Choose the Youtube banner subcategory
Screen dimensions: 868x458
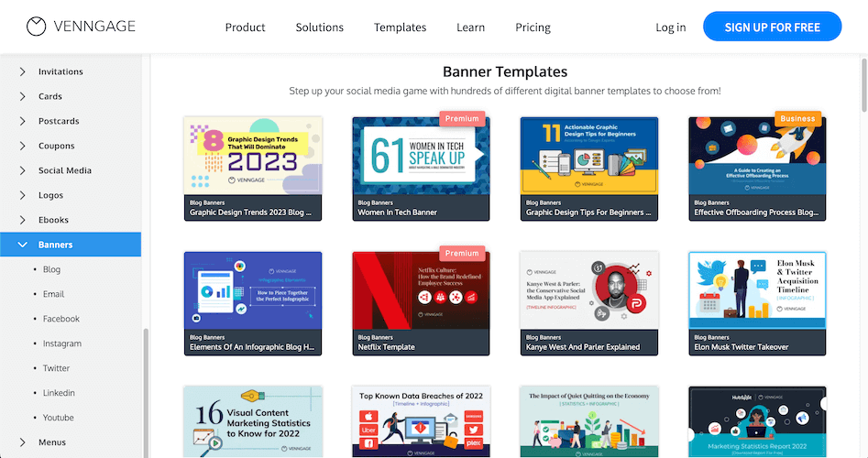(58, 418)
